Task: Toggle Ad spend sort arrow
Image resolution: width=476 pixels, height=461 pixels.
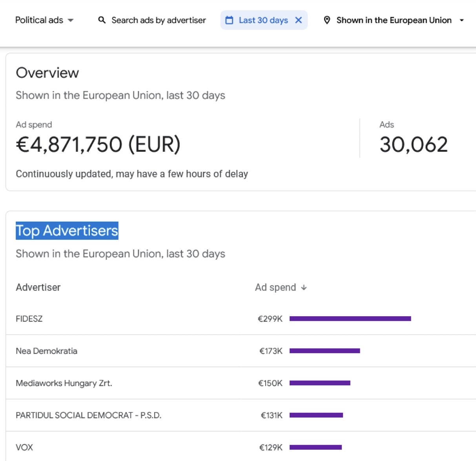Action: point(304,288)
